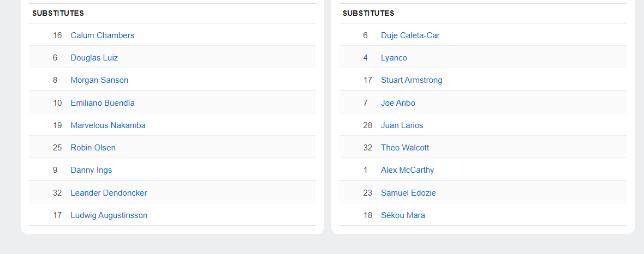The width and height of the screenshot is (644, 254).
Task: Click on Marvelous Nakamba
Action: [x=108, y=125]
